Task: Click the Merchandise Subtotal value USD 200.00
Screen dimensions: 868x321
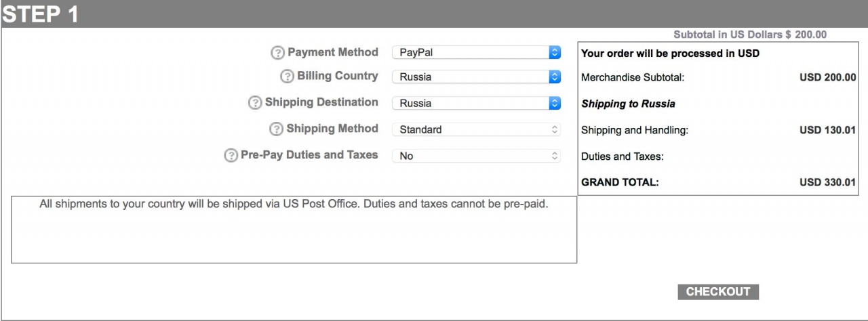Action: [x=827, y=78]
